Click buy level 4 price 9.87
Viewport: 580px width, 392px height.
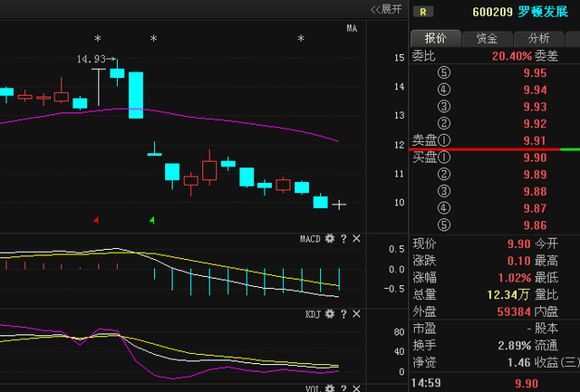click(x=535, y=208)
